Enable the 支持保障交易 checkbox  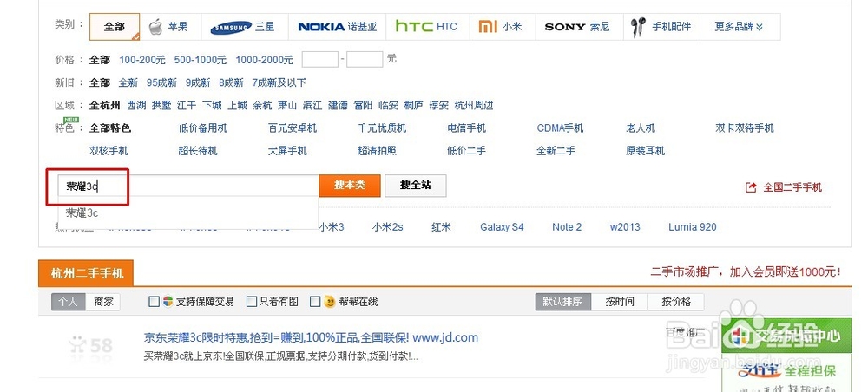point(155,302)
